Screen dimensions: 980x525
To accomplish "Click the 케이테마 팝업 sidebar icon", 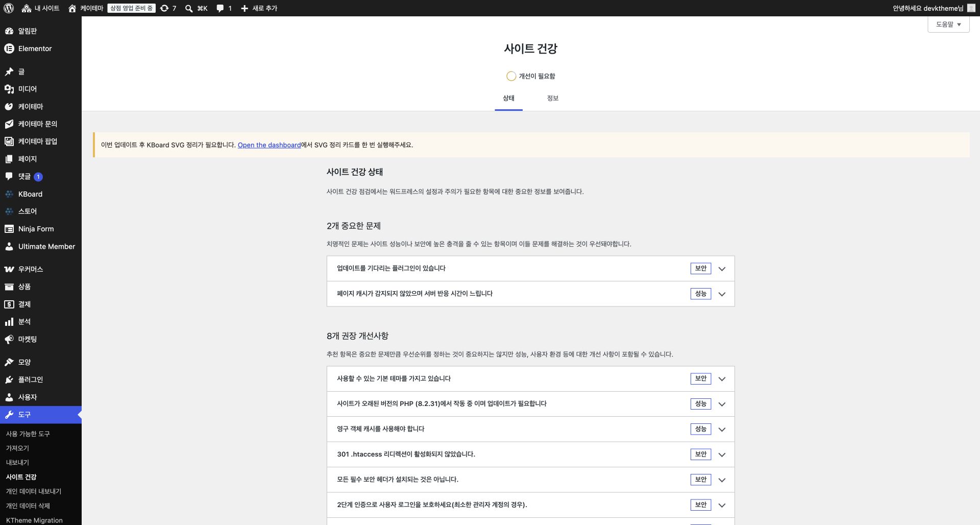I will click(9, 141).
